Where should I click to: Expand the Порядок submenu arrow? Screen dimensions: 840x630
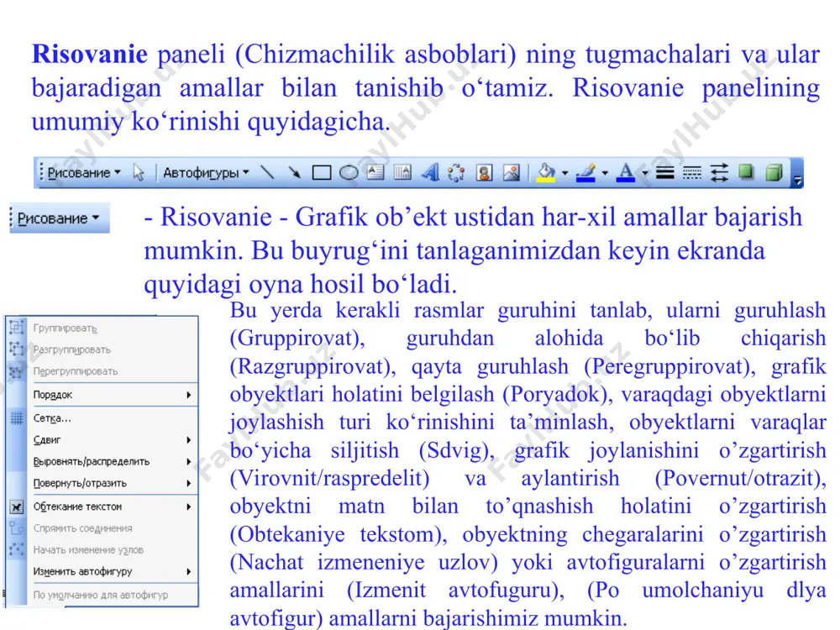tap(188, 395)
